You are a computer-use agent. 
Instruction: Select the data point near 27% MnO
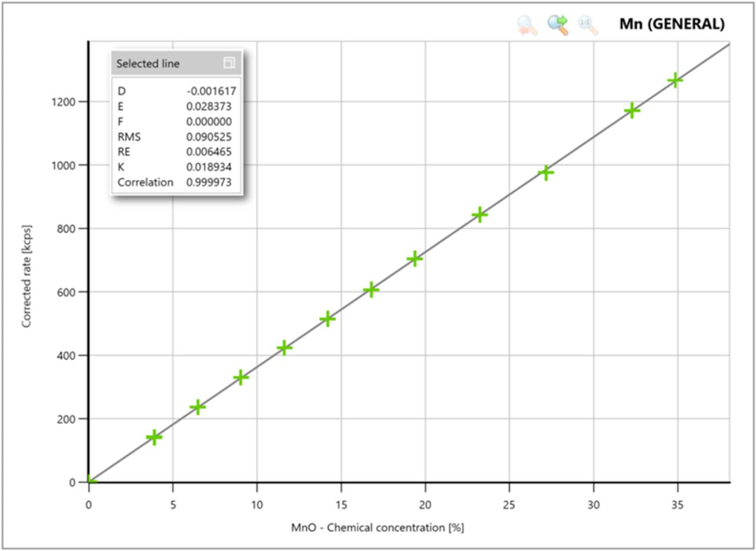546,173
